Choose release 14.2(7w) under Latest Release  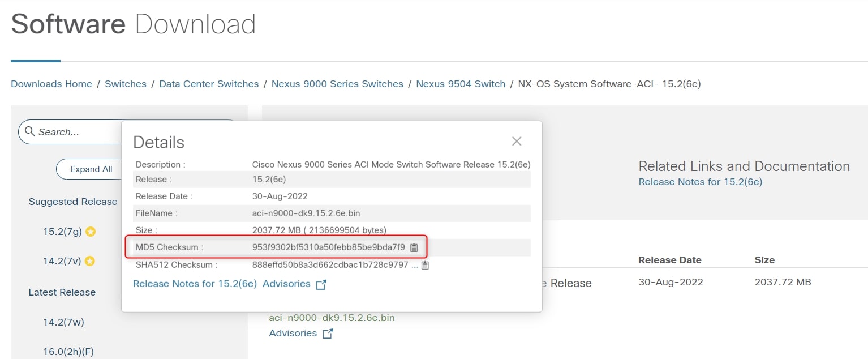(63, 322)
